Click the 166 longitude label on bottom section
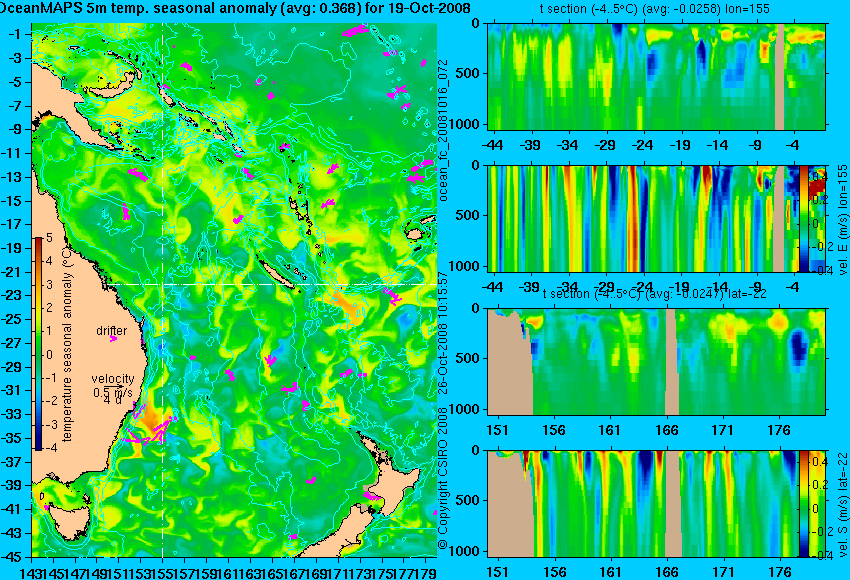 point(667,572)
